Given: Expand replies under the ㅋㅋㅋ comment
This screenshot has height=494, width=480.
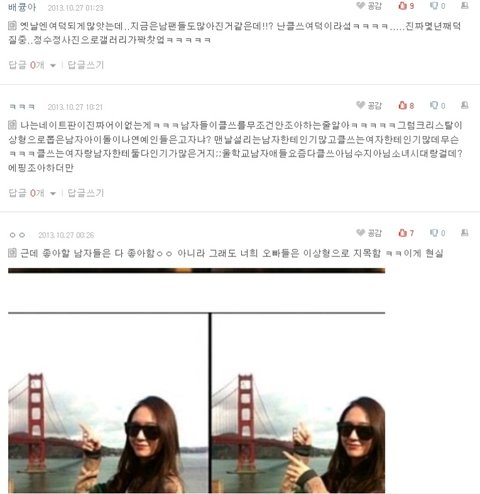Looking at the screenshot, I should [32, 193].
